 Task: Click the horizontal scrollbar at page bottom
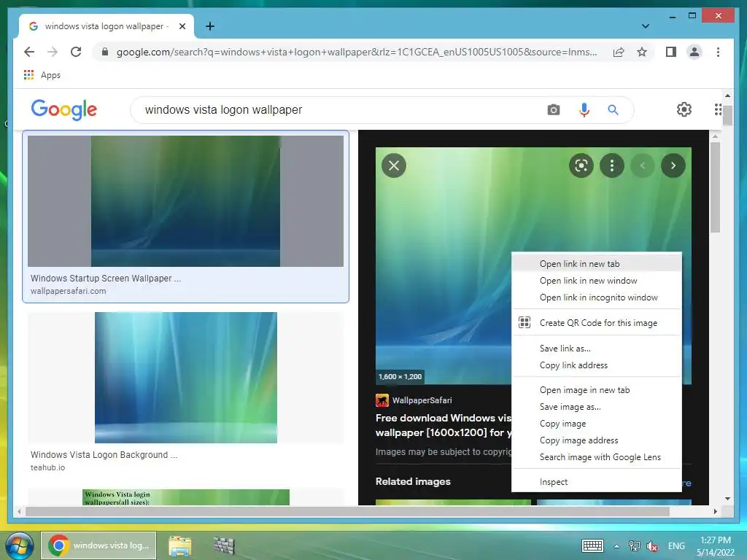[x=348, y=511]
